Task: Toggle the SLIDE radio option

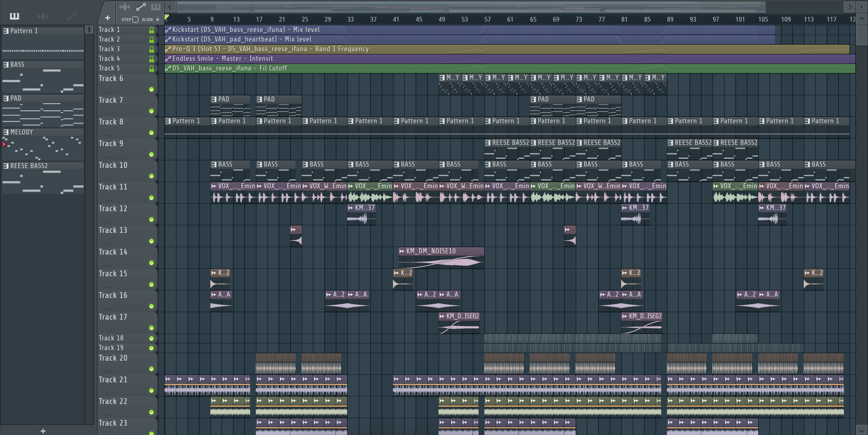Action: coord(157,20)
